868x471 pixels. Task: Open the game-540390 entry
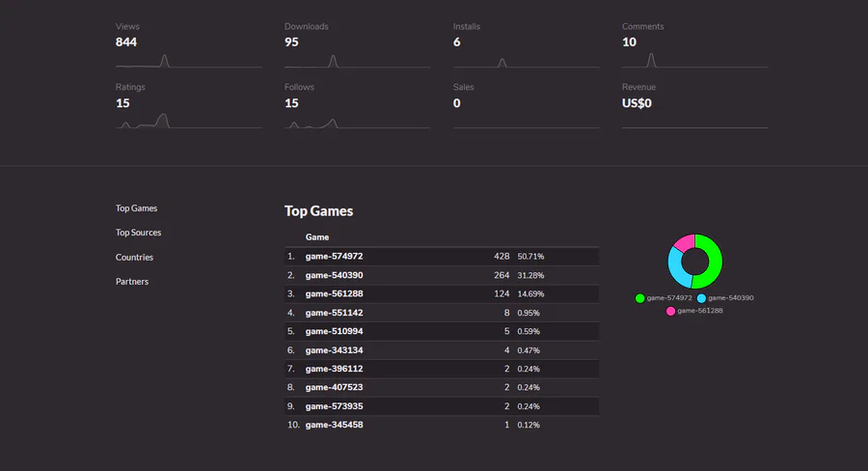334,275
